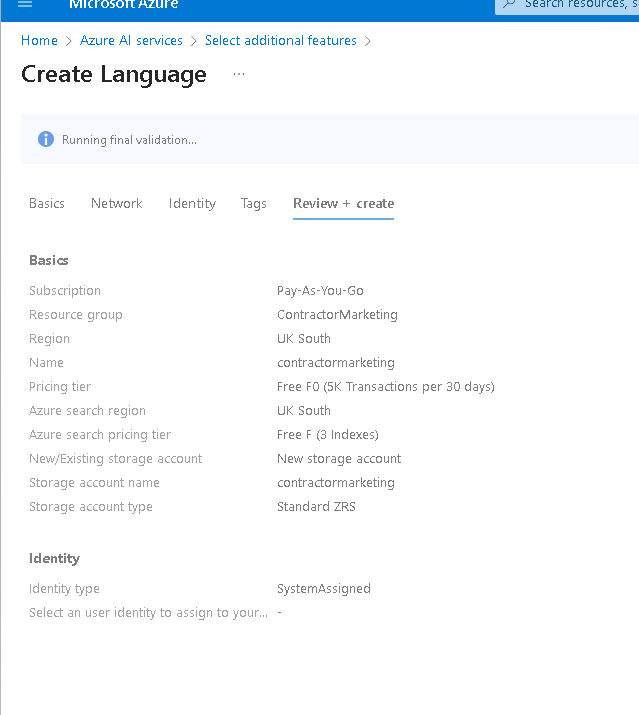Switch to the Basics tab
Screen dimensions: 639x715
[47, 203]
